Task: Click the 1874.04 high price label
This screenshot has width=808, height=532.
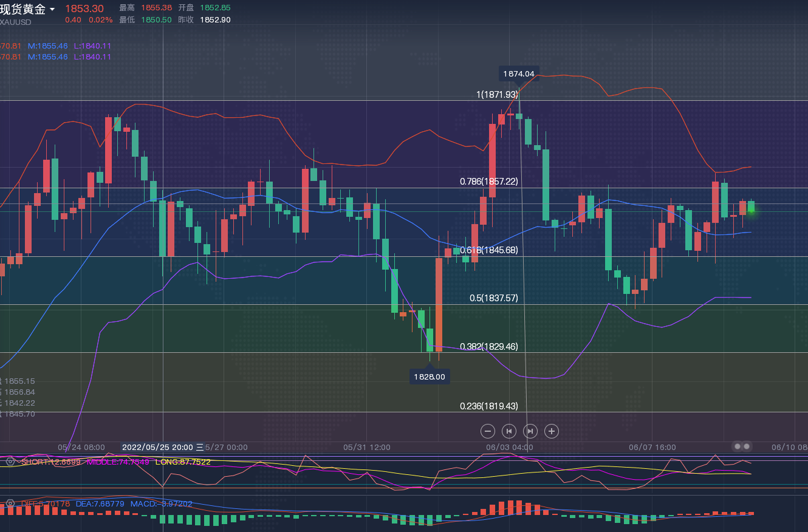Action: (518, 74)
